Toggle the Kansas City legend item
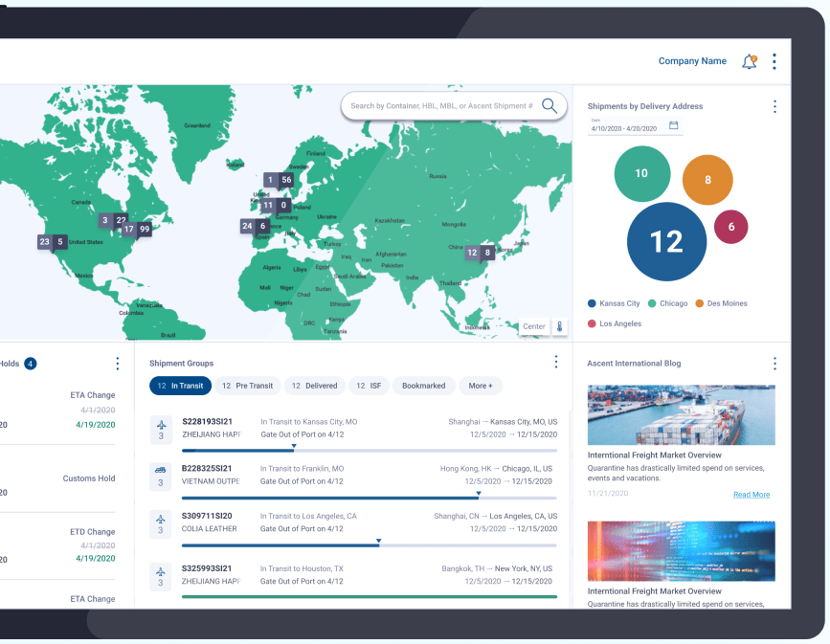 point(613,303)
